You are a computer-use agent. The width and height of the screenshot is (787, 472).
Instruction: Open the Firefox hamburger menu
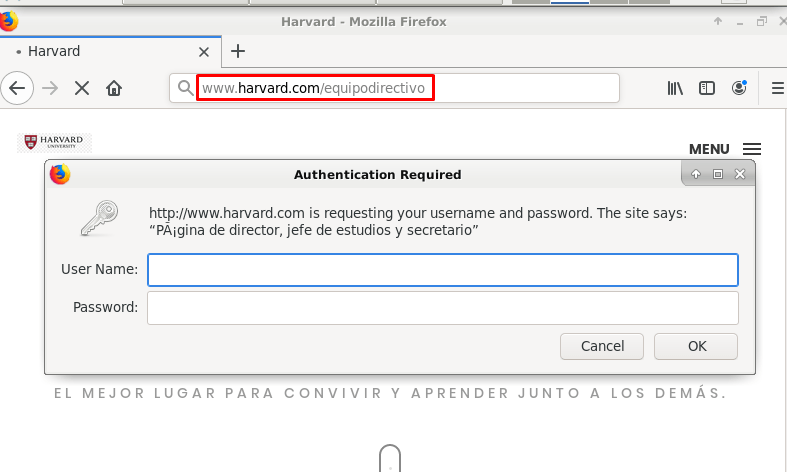777,88
